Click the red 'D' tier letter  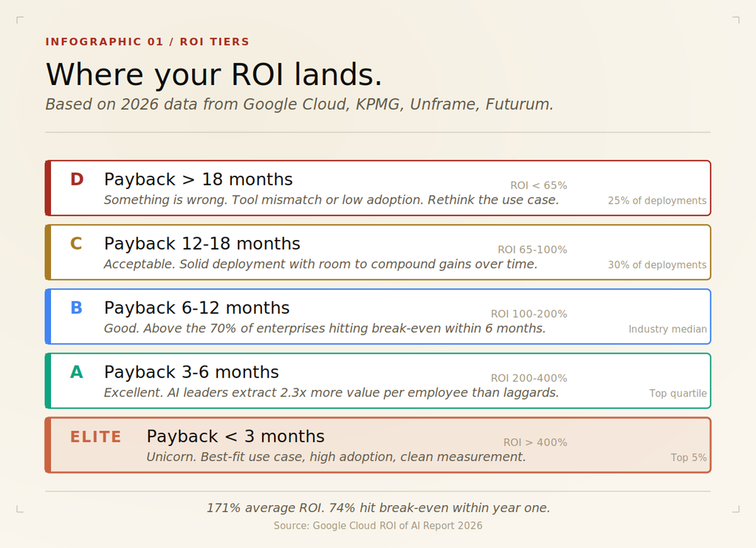[x=77, y=179]
